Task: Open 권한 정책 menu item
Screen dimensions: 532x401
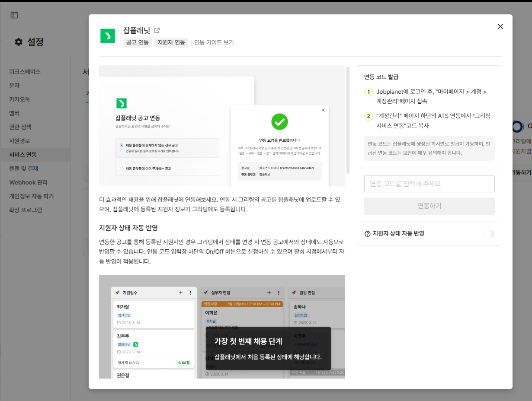Action: [x=20, y=127]
